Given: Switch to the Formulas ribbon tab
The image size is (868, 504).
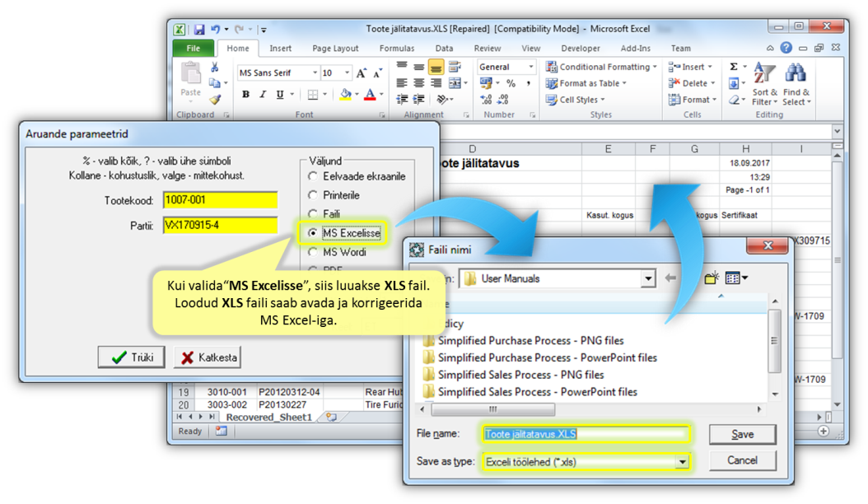Looking at the screenshot, I should point(397,49).
